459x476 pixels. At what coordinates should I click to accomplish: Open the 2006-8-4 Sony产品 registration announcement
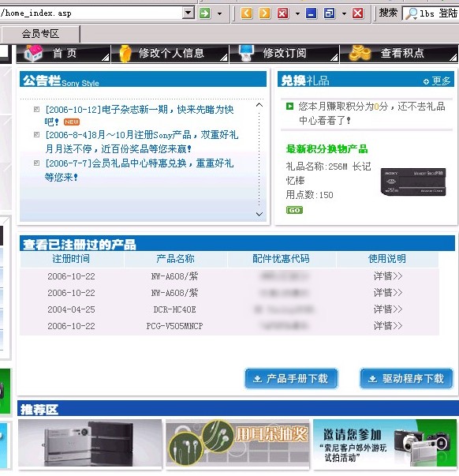(142, 141)
